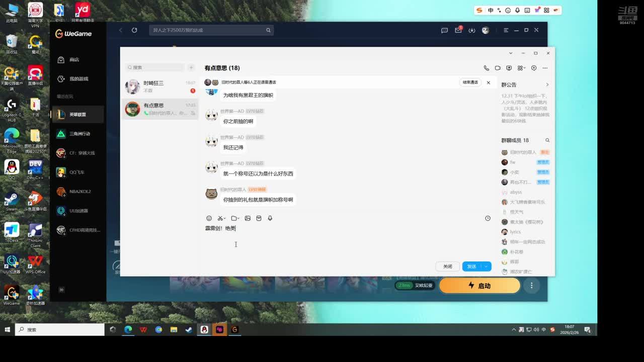Go back in WeGame navigation
This screenshot has height=362, width=644.
point(121,30)
